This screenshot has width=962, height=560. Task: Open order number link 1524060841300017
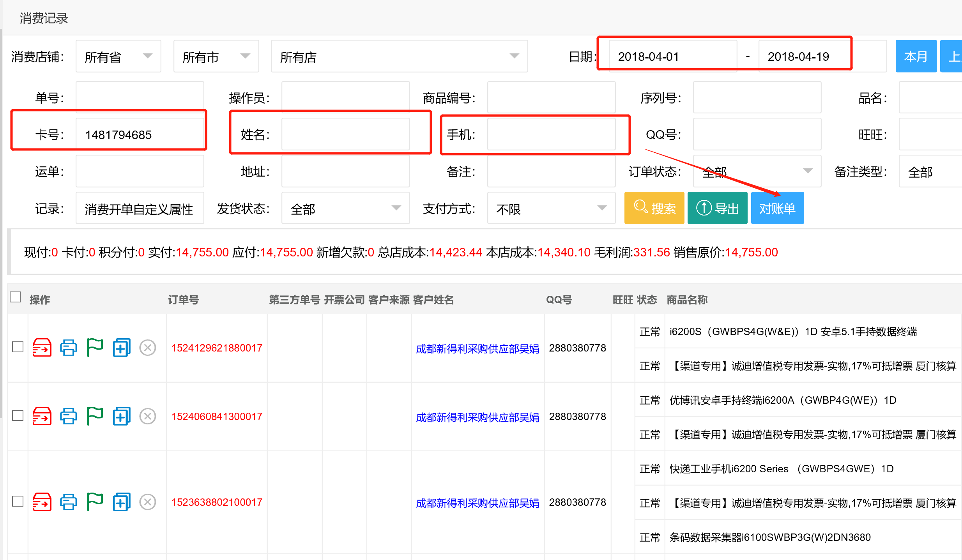[x=217, y=417]
